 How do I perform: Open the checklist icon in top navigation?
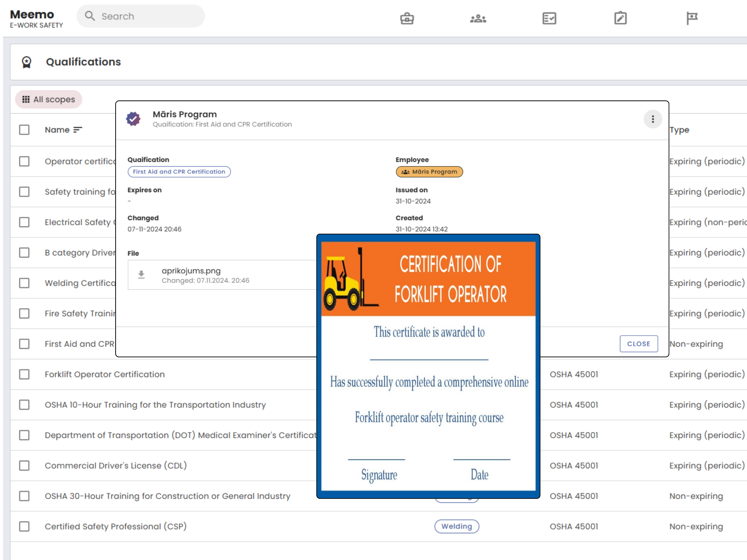(x=549, y=18)
